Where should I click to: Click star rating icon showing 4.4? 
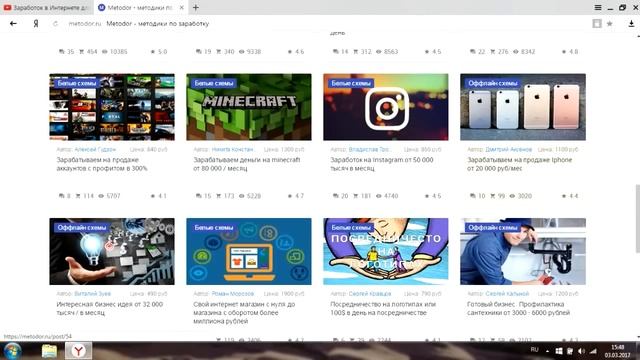[x=564, y=196]
